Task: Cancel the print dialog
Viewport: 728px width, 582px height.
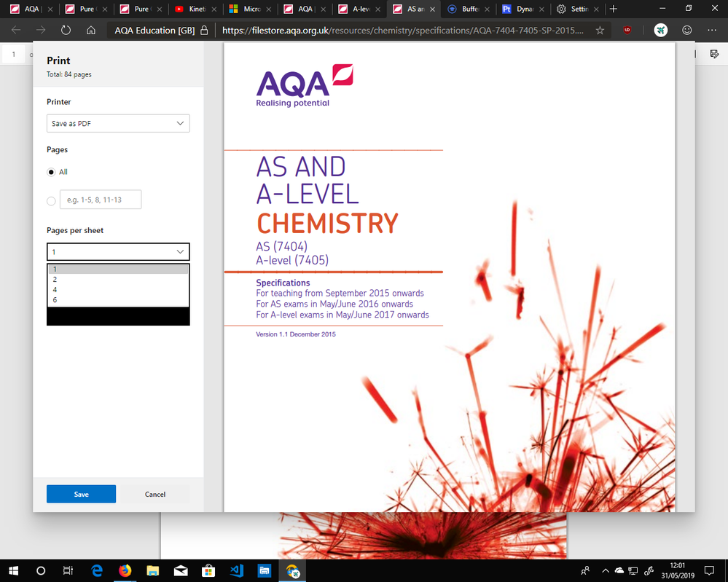Action: click(155, 494)
